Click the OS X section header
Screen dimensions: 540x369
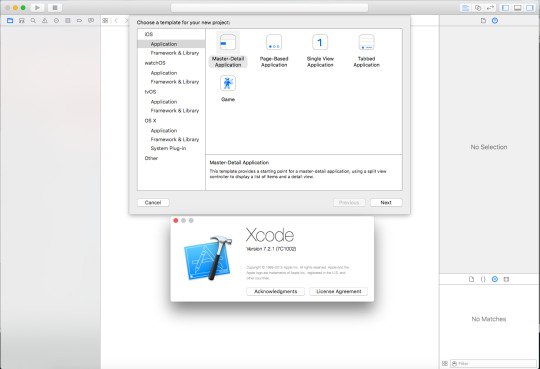(150, 121)
